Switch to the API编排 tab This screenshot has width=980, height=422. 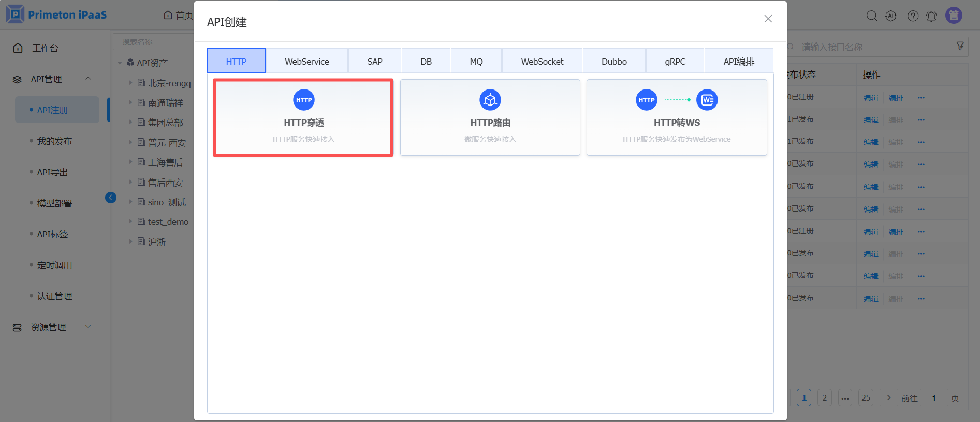(x=739, y=61)
